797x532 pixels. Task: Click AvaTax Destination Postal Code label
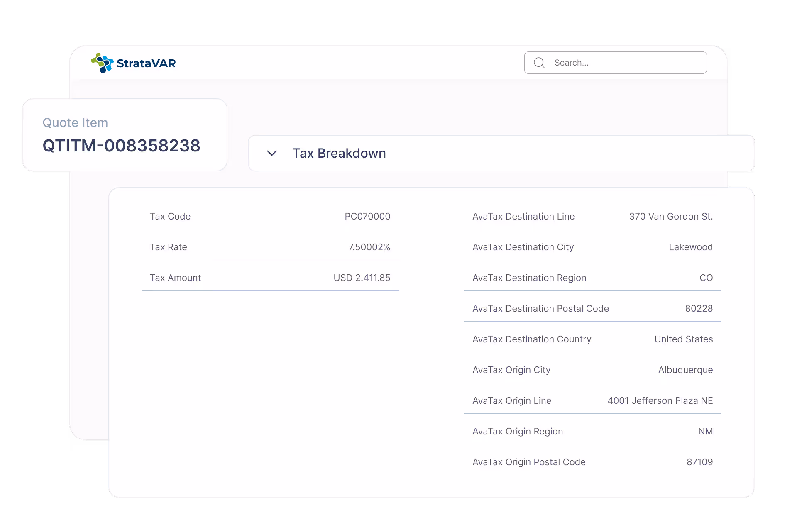click(540, 308)
